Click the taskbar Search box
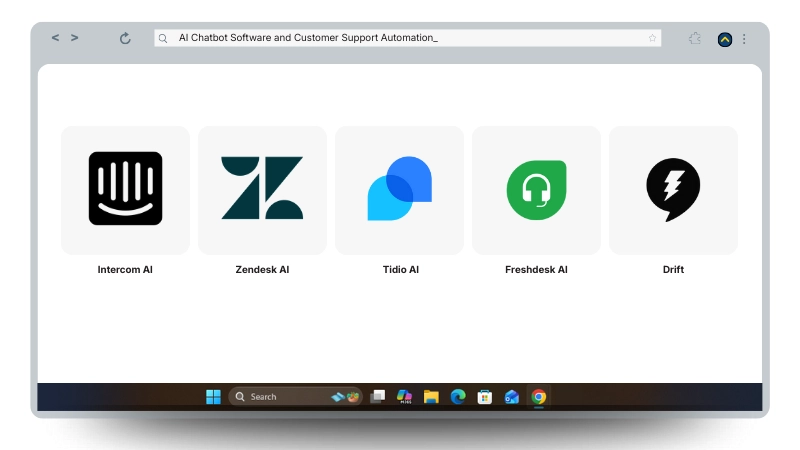Screen dimensions: 800x450 295,396
